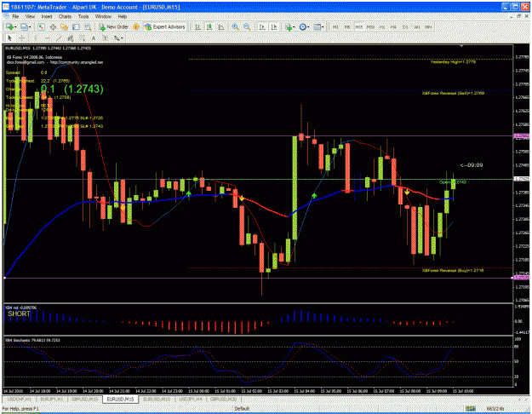Switch timeframe to H4
Image resolution: width=532 pixels, height=414 pixels.
click(393, 26)
